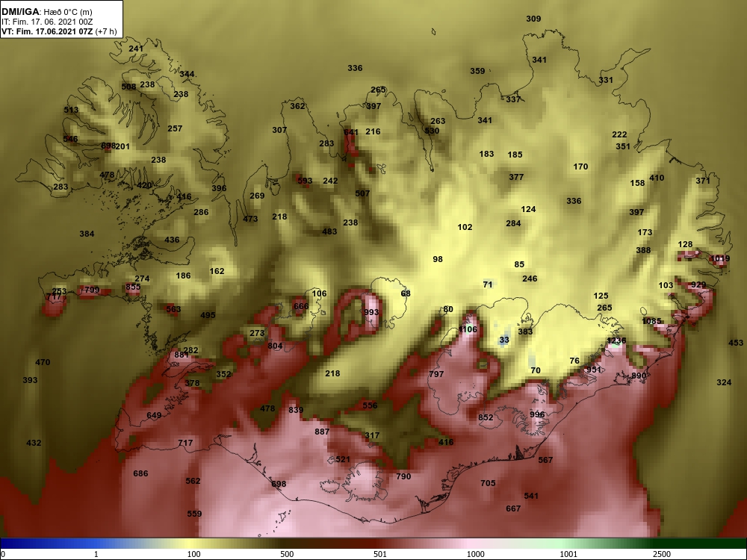Select the map value '996'

tap(537, 414)
